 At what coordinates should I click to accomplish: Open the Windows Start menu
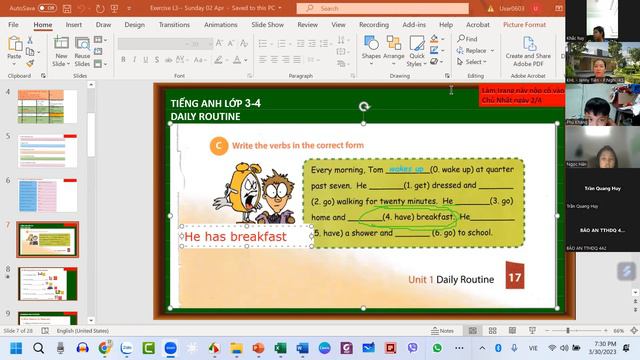point(16,348)
